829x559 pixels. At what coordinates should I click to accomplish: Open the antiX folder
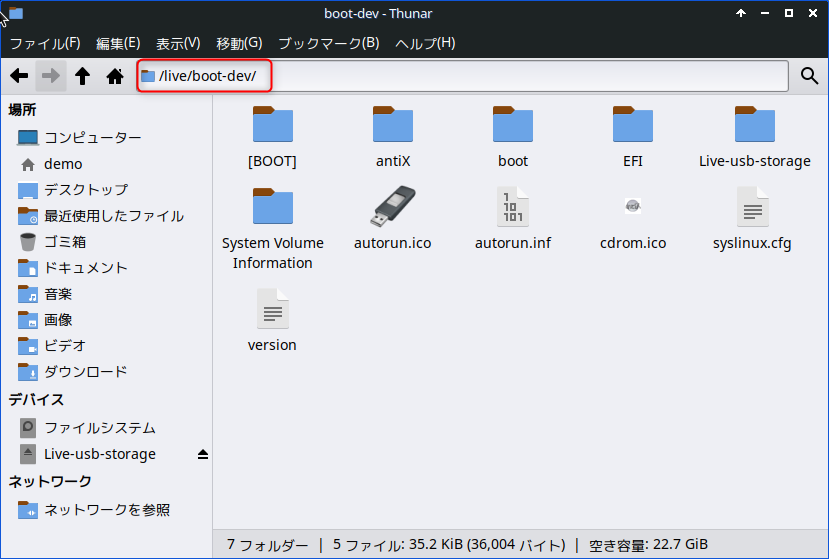tap(393, 126)
